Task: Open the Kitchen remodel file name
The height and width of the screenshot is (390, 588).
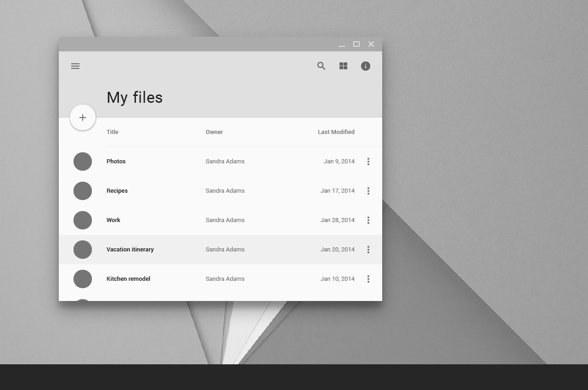Action: point(128,279)
